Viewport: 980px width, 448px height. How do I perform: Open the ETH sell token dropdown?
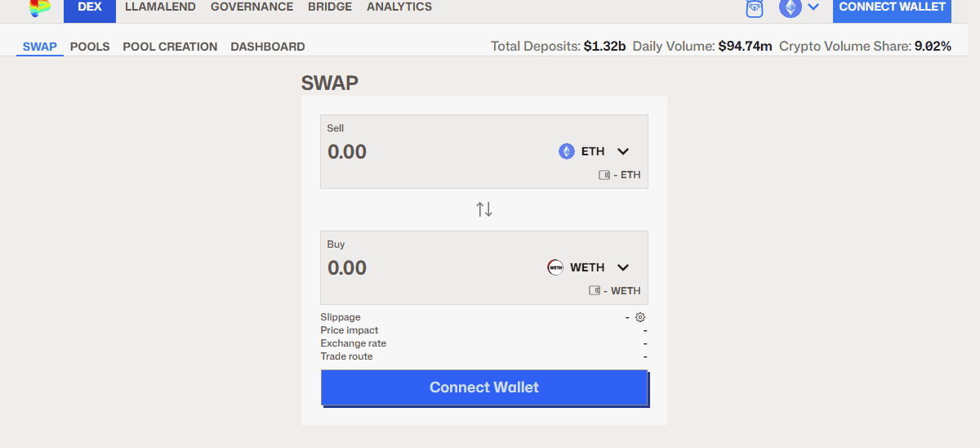tap(595, 151)
